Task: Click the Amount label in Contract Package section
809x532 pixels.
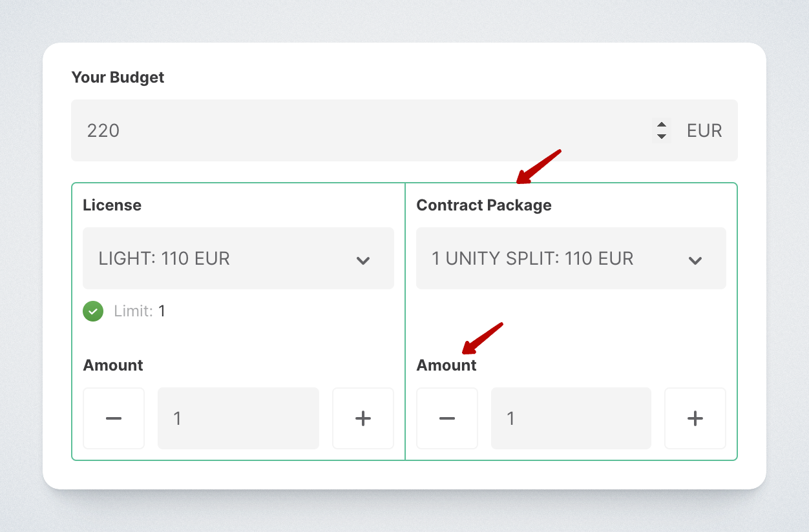Action: 446,365
